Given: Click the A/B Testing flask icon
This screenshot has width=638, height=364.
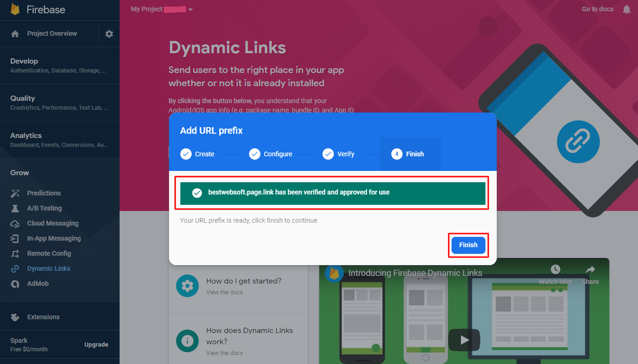Looking at the screenshot, I should (x=15, y=208).
